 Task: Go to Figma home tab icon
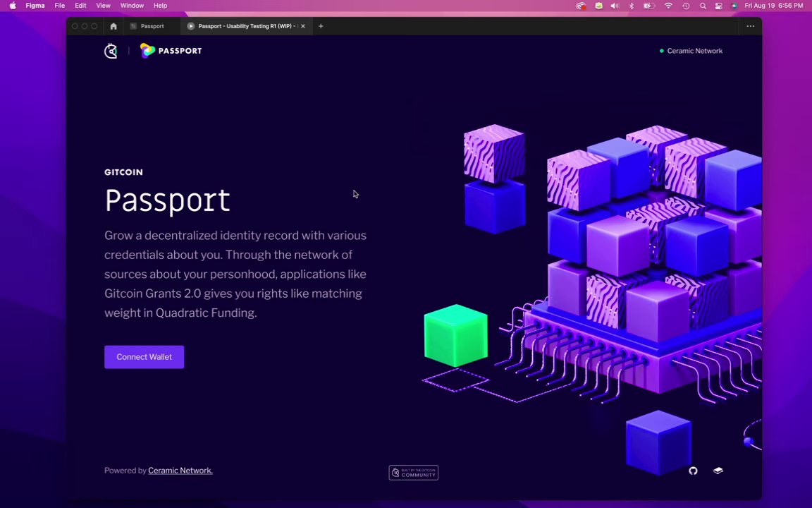(x=113, y=26)
